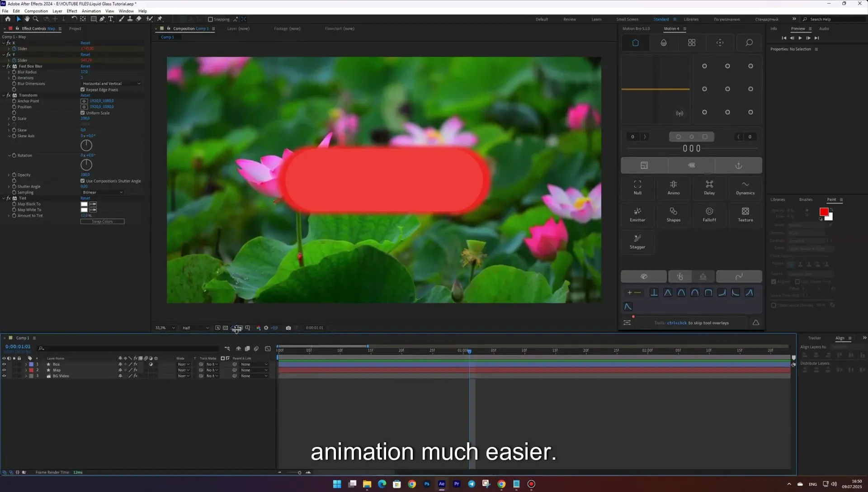Select the Zoom tool in the toolbar
This screenshot has height=492, width=868.
36,19
